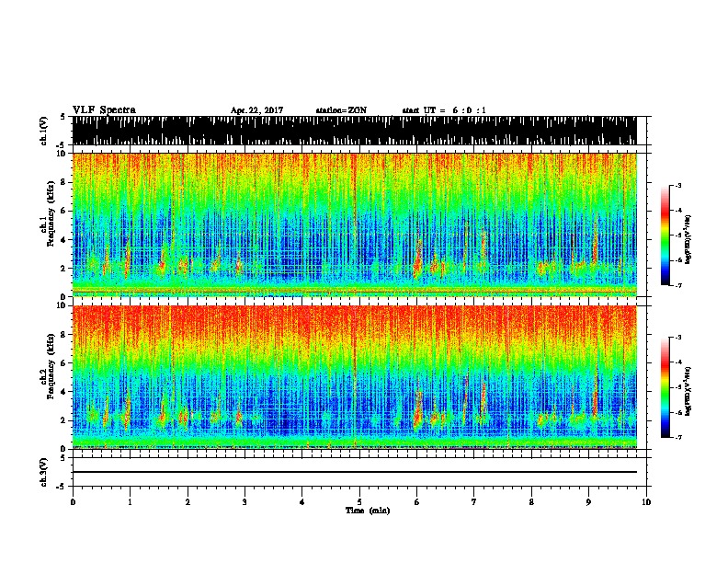The image size is (728, 563).
Task: Click the flat ch.3 voltage trace line
Action: pyautogui.click(x=354, y=472)
